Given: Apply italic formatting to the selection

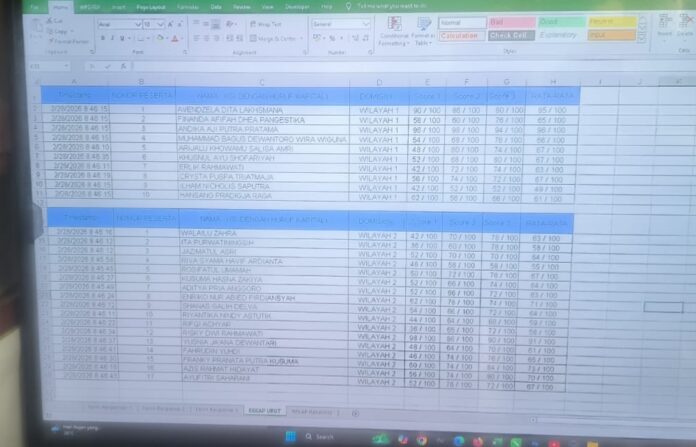Looking at the screenshot, I should (115, 38).
